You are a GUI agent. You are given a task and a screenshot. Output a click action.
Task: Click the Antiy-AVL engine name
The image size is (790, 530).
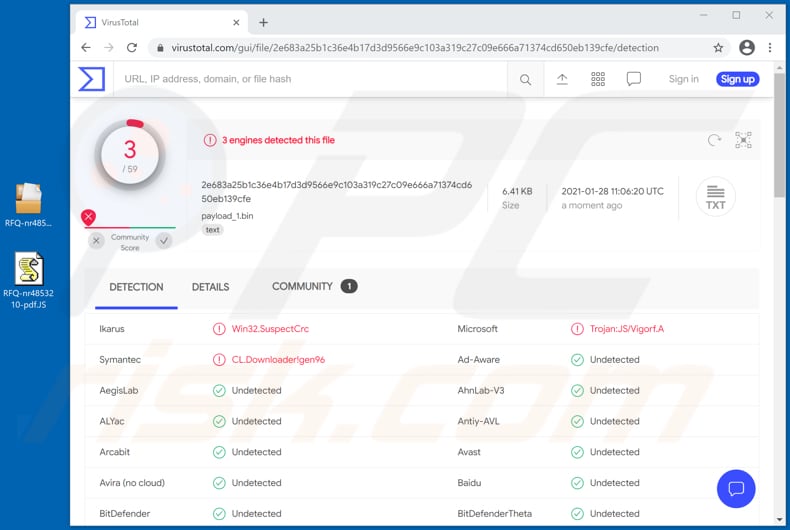tap(479, 421)
